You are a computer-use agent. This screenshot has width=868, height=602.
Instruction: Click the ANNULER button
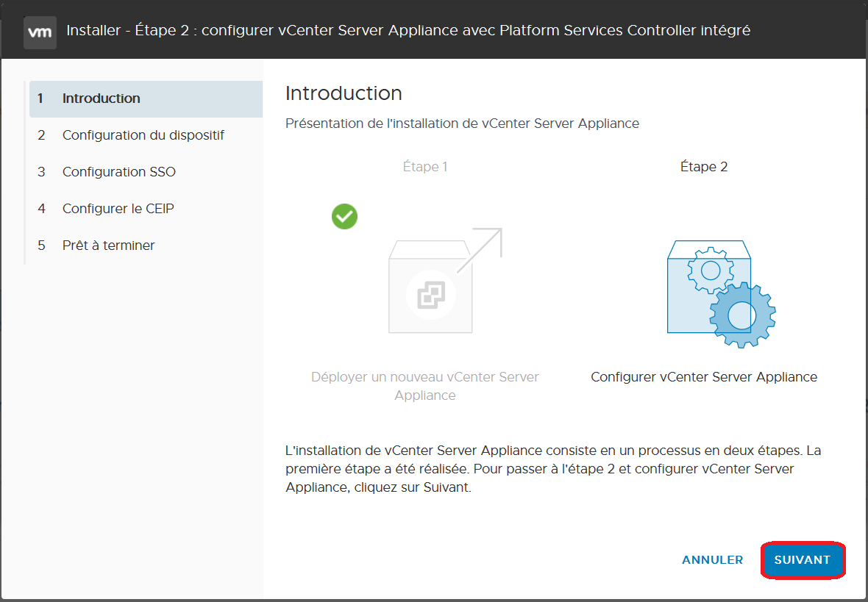point(713,560)
